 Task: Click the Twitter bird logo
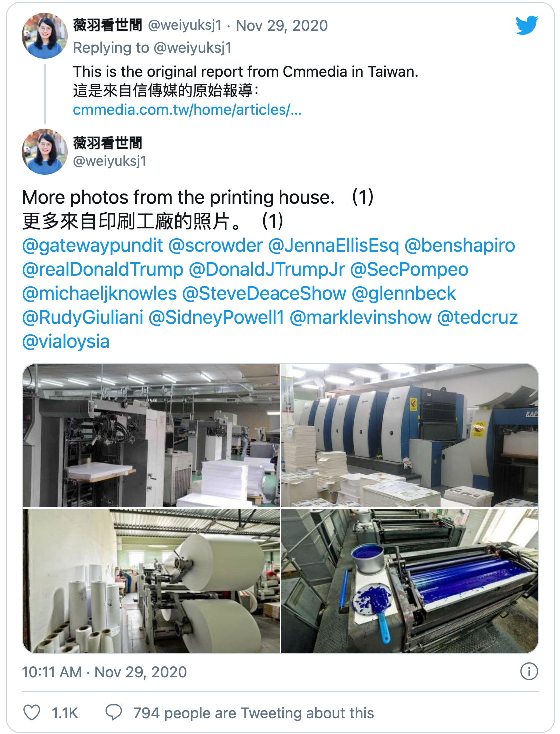click(x=527, y=25)
